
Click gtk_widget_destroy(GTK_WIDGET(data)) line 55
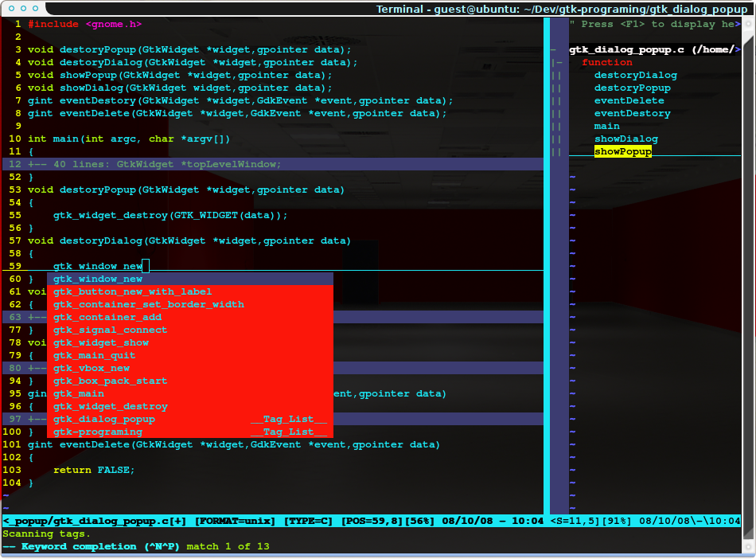(170, 215)
